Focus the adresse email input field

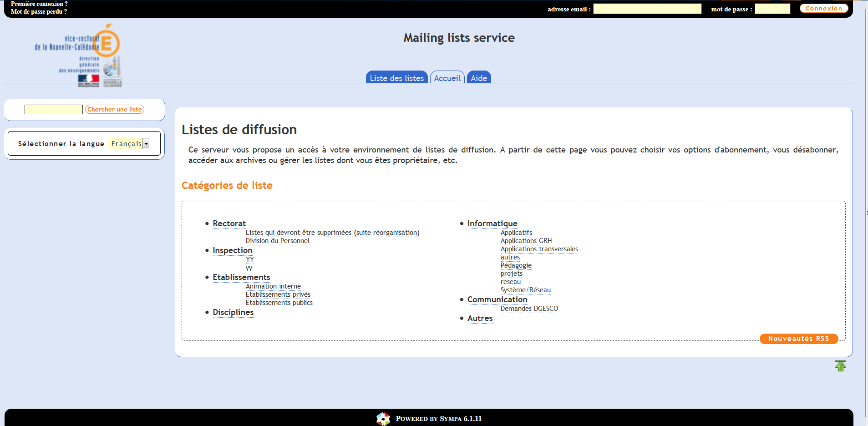(647, 9)
